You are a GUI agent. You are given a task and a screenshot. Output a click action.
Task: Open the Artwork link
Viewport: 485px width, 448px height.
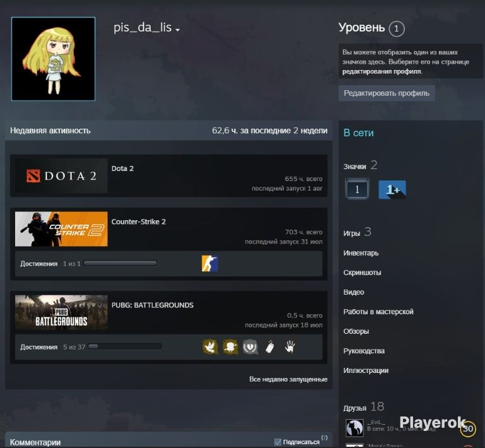click(x=366, y=370)
